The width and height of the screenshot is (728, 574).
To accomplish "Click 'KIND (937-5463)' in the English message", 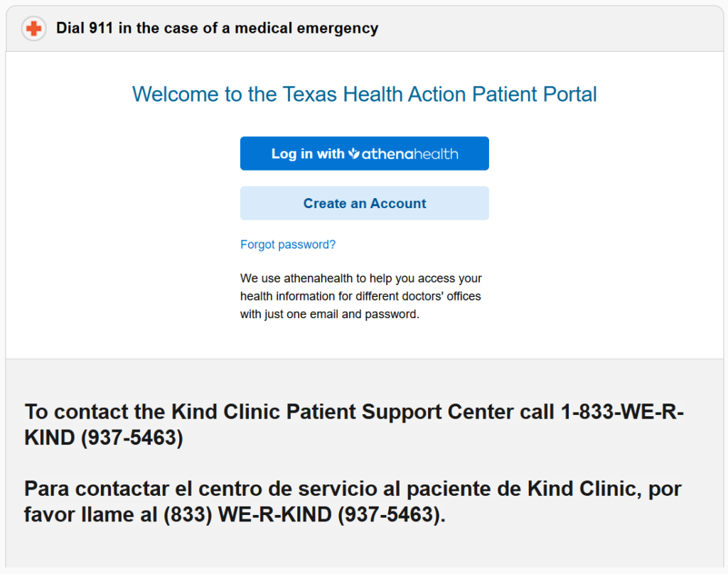I will coord(104,438).
